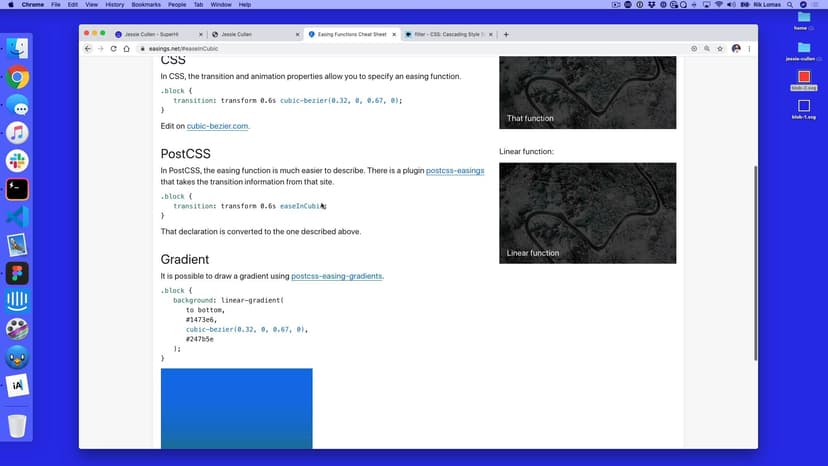Image resolution: width=828 pixels, height=466 pixels.
Task: Open the home folder on desktop
Action: pos(804,21)
